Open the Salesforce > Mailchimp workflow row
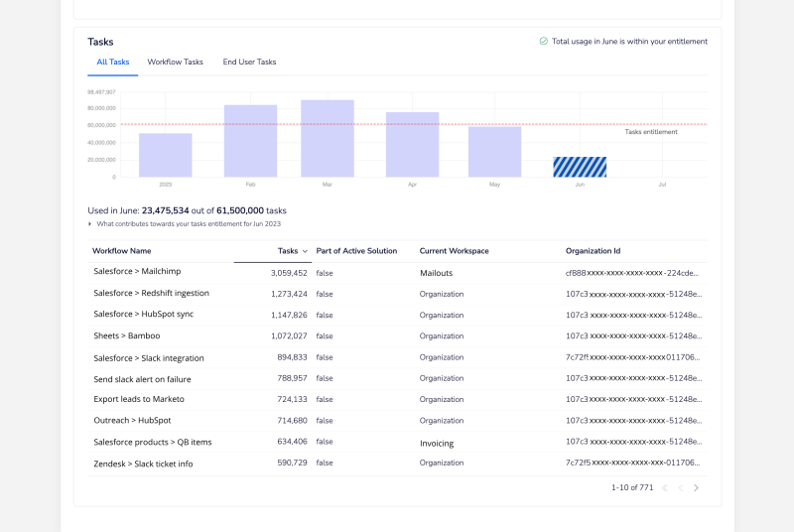 click(x=137, y=271)
